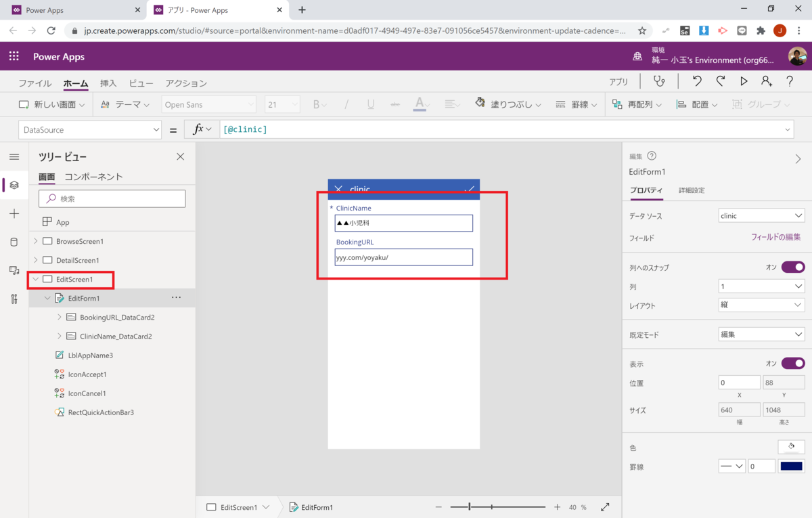812x518 pixels.
Task: Open the 新しい画面 dropdown
Action: coord(52,104)
